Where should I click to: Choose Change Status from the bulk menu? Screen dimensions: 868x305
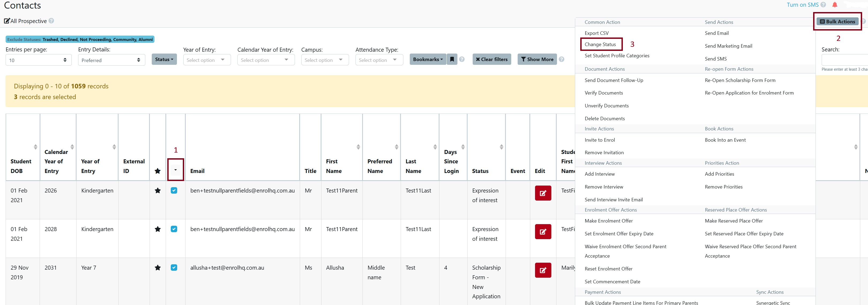[x=600, y=44]
